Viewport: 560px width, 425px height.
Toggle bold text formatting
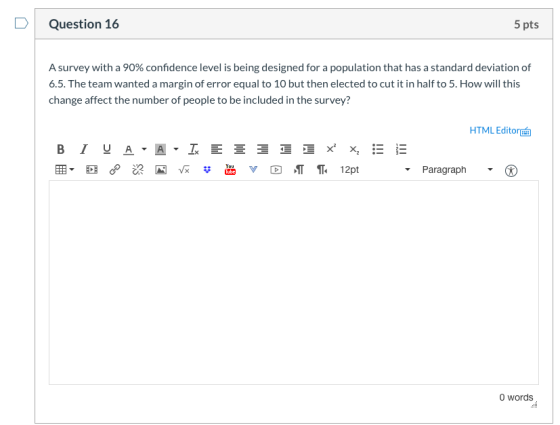61,149
